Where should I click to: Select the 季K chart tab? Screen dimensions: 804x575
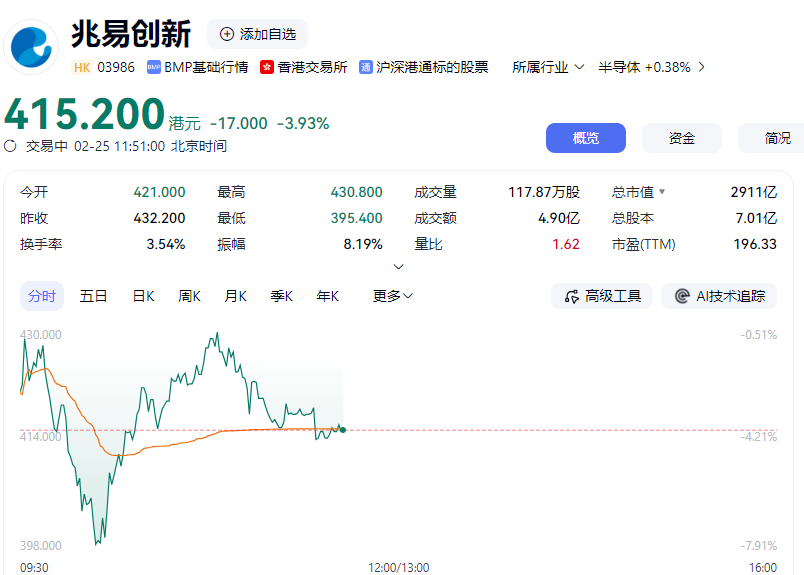282,296
